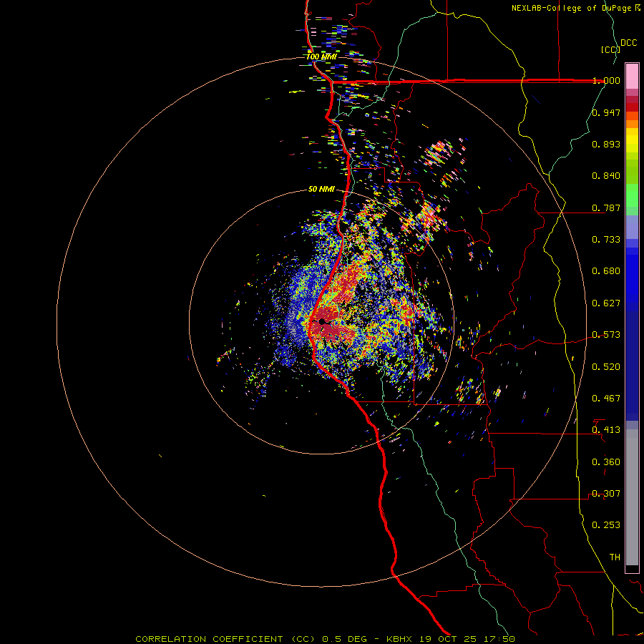Click the 0.627 scale value
Image resolution: width=644 pixels, height=644 pixels.
click(x=606, y=303)
